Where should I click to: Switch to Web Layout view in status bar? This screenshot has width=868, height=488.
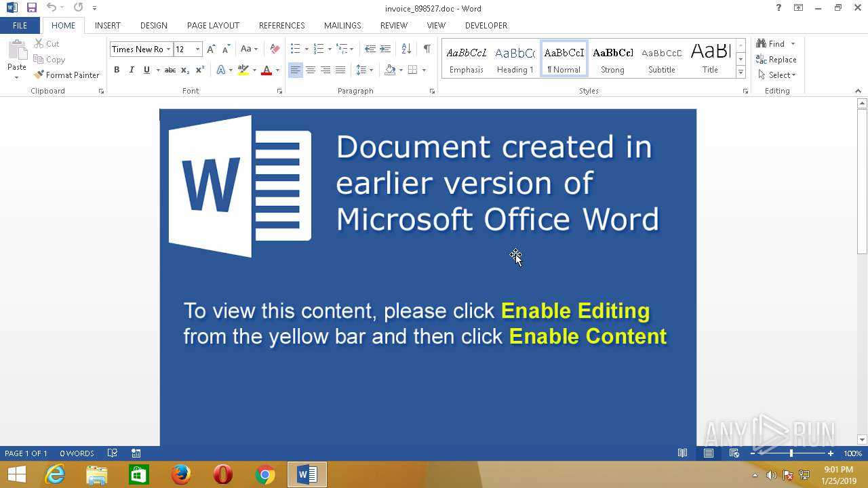pyautogui.click(x=734, y=453)
